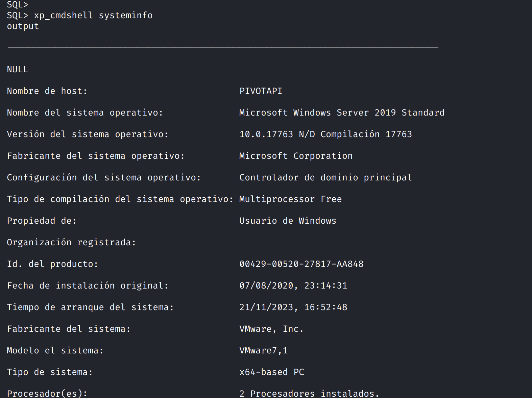Viewport: 532px width, 398px height.
Task: Click '2 Procesadores instalados.' text
Action: click(309, 394)
